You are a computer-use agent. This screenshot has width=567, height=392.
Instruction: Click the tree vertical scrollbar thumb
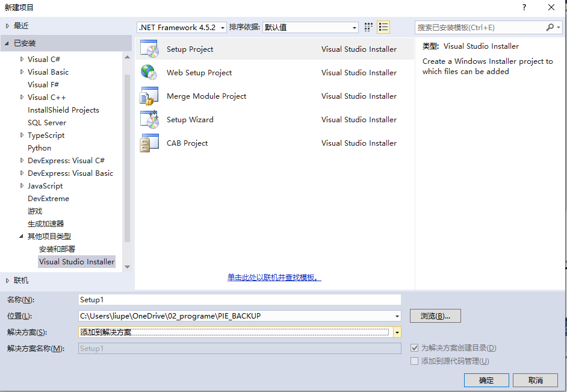127,158
